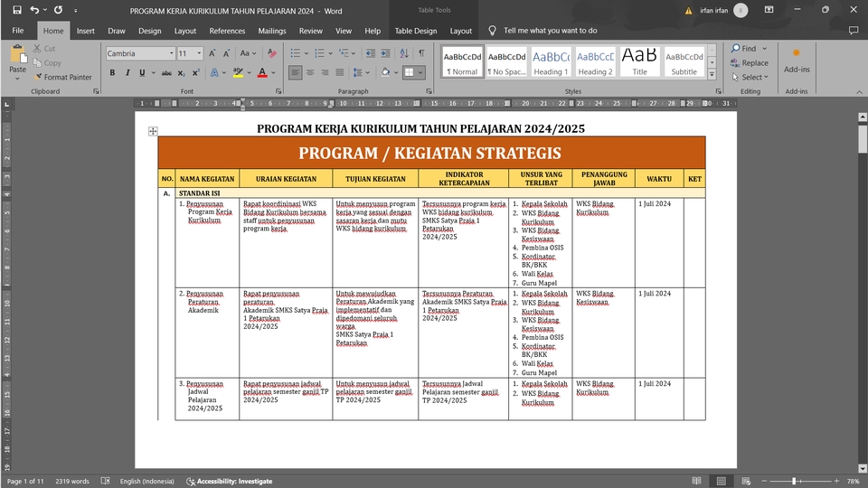Click the vertical scrollbar thumb
868x488 pixels.
[x=863, y=138]
